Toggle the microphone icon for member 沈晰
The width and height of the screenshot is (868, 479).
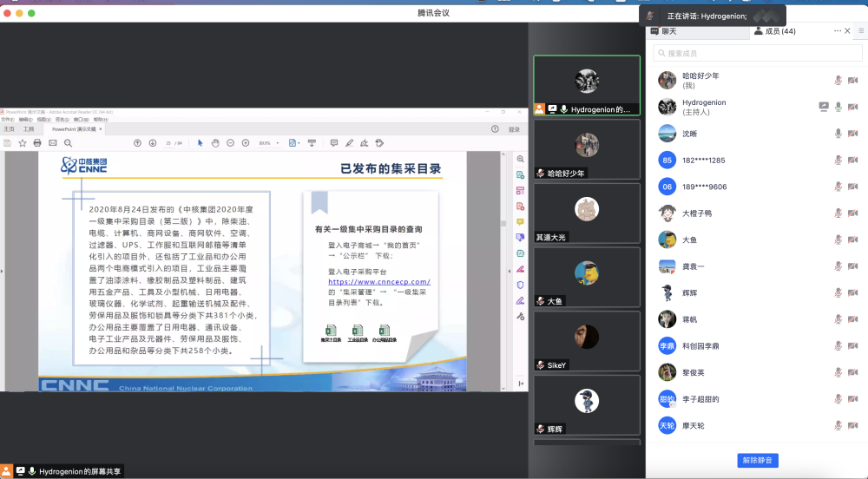pyautogui.click(x=838, y=134)
